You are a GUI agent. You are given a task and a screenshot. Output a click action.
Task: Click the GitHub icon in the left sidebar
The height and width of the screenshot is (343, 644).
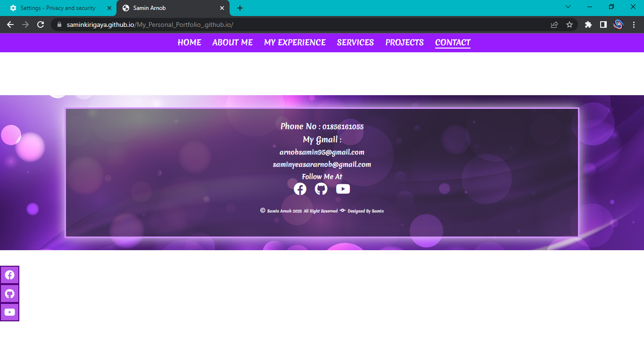[x=9, y=293]
